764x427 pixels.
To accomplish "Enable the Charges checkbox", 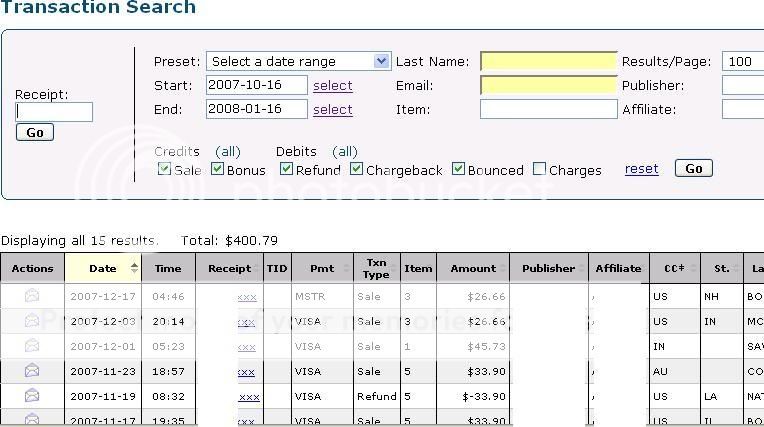I will coord(539,169).
